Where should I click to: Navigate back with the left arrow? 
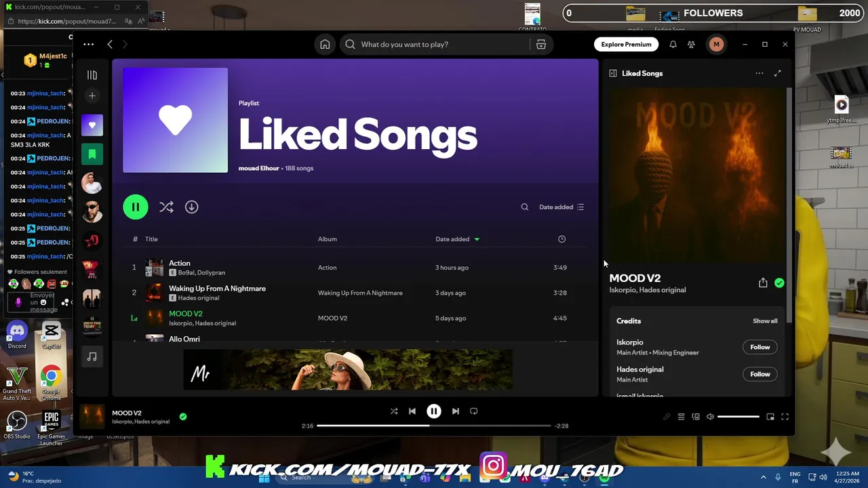point(110,44)
